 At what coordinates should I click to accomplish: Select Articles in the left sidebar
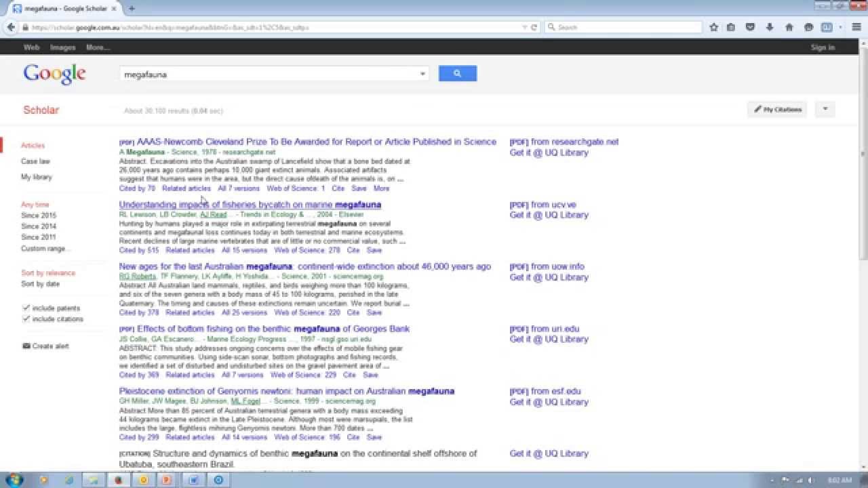33,146
